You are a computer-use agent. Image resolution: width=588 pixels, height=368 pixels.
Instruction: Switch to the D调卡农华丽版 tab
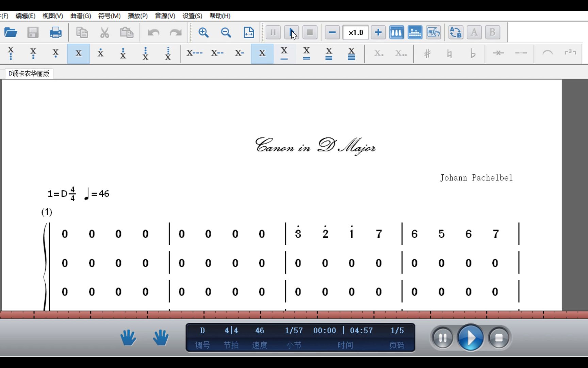[x=29, y=74]
